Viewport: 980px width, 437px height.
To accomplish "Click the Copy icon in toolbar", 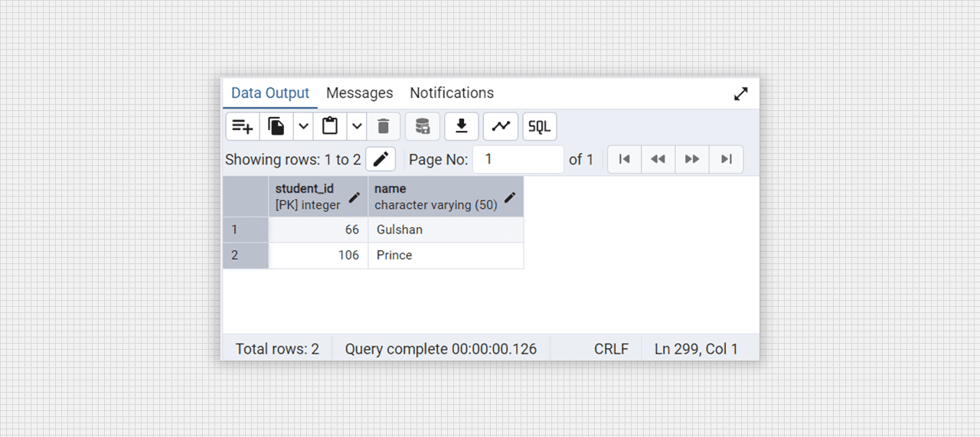I will point(276,126).
